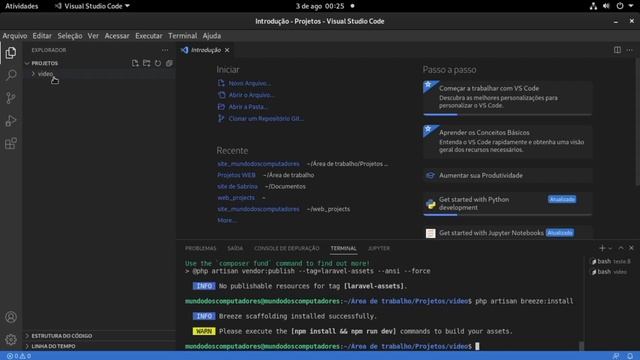
Task: Click Abrir o Arquivo link
Action: tap(251, 95)
